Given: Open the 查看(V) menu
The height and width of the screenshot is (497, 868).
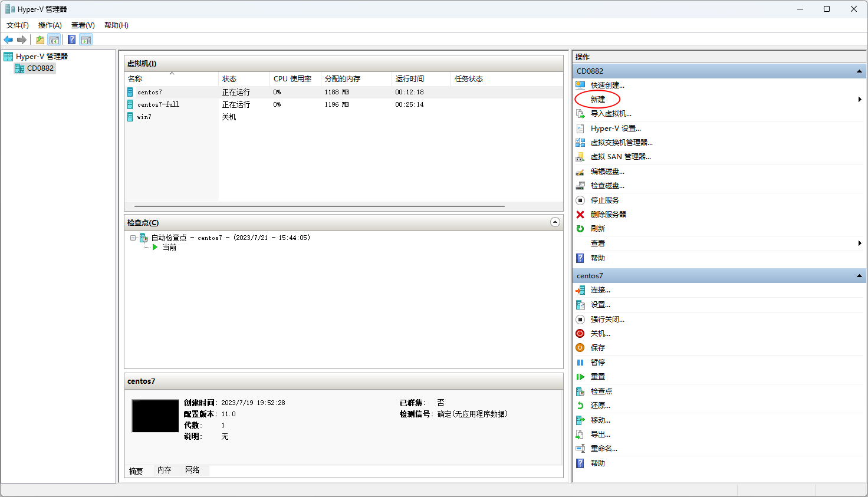Looking at the screenshot, I should (x=83, y=25).
